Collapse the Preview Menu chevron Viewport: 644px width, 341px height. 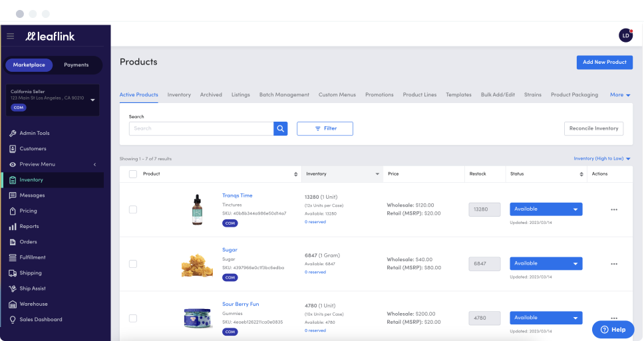(95, 165)
